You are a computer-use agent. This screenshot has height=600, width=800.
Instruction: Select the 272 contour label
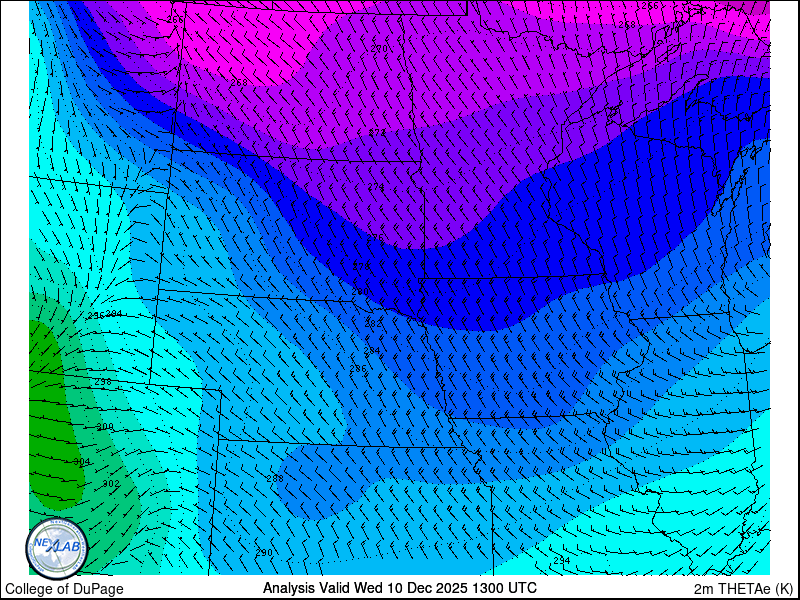tap(377, 133)
